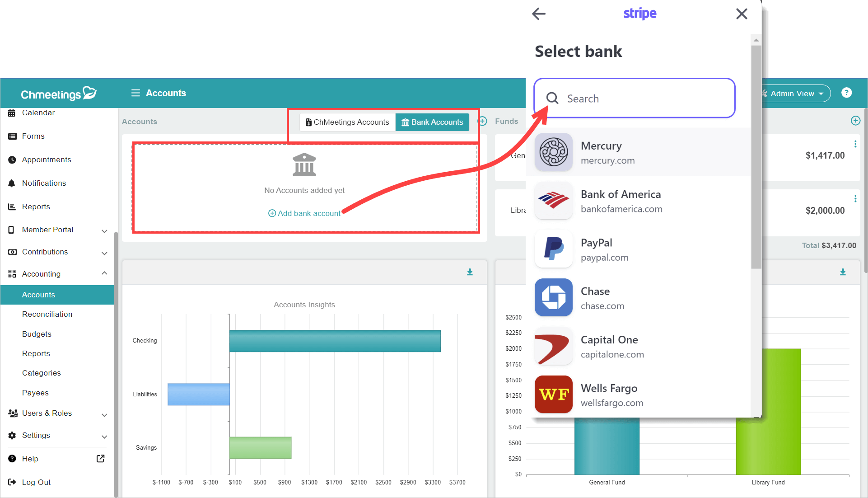Click the Accounting grid icon
This screenshot has height=498, width=868.
12,274
